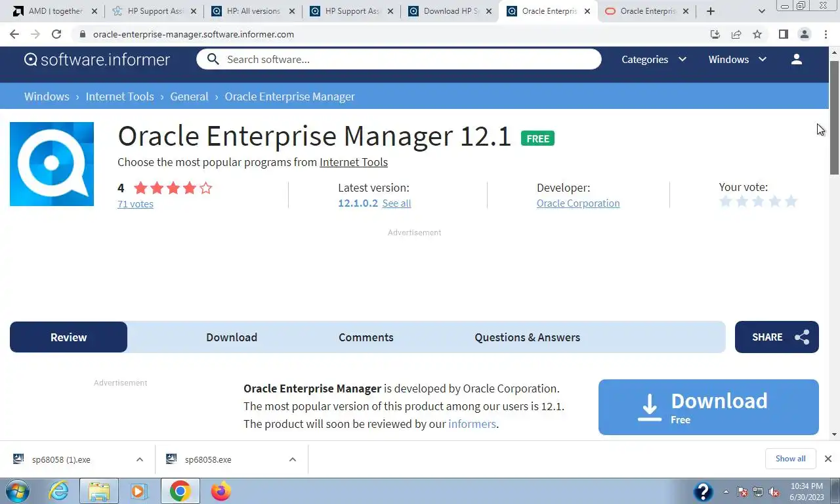This screenshot has width=840, height=504.
Task: Switch to the Review tab
Action: 68,337
